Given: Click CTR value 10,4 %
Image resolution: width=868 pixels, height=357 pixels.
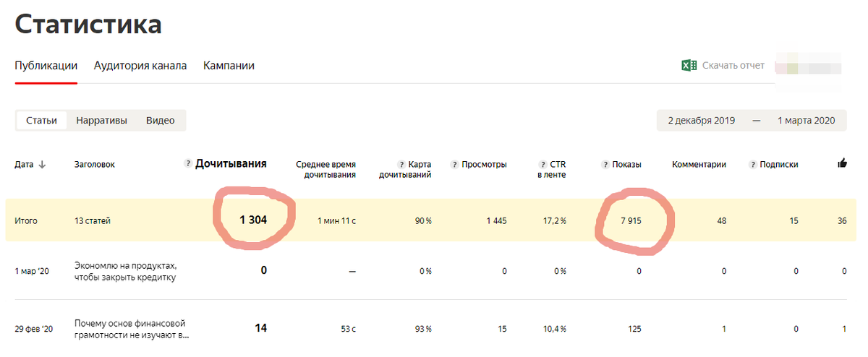Looking at the screenshot, I should click(x=553, y=329).
